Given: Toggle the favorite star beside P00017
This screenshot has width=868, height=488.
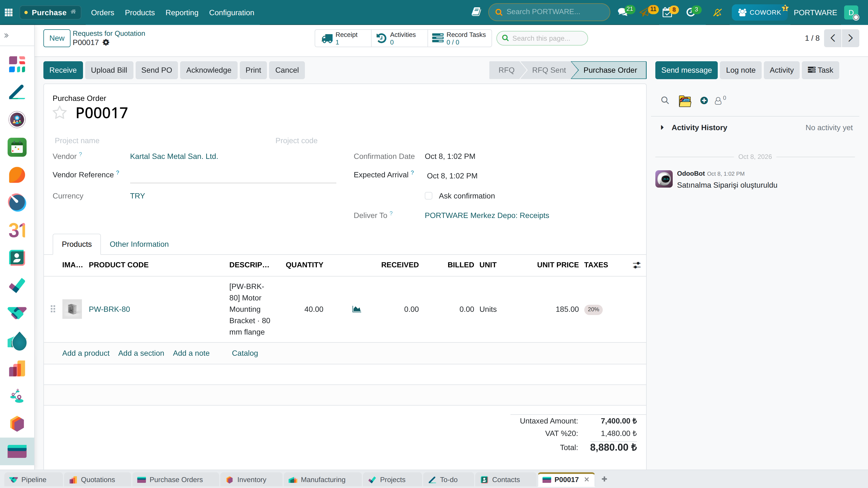Looking at the screenshot, I should pyautogui.click(x=60, y=113).
